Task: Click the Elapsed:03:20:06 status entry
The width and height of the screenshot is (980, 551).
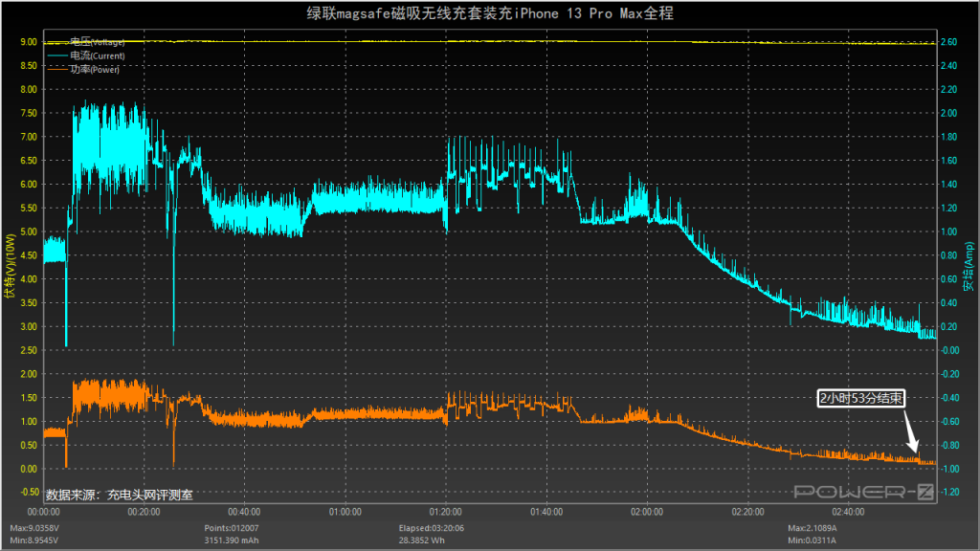Action: click(x=432, y=528)
